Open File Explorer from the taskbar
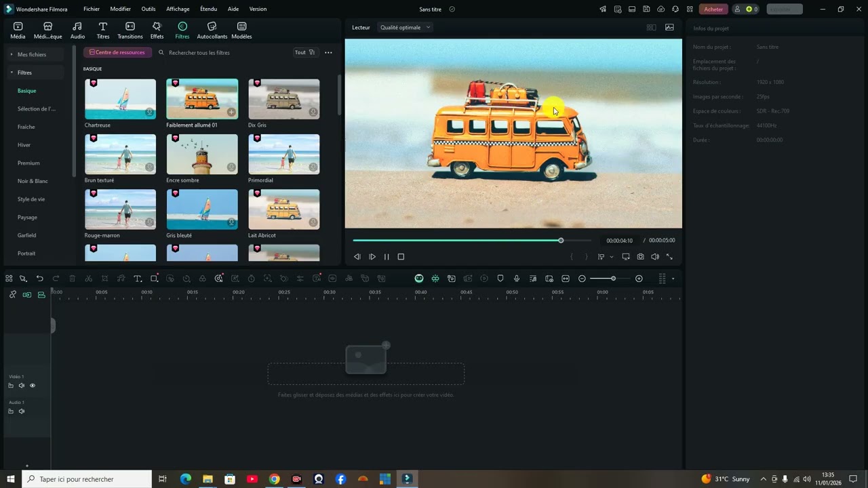Viewport: 868px width, 488px height. [208, 479]
